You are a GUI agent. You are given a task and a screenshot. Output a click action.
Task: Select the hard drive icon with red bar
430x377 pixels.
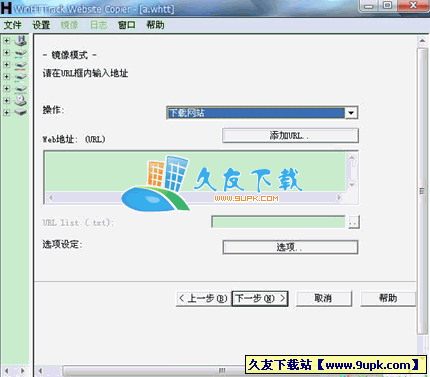click(x=21, y=65)
